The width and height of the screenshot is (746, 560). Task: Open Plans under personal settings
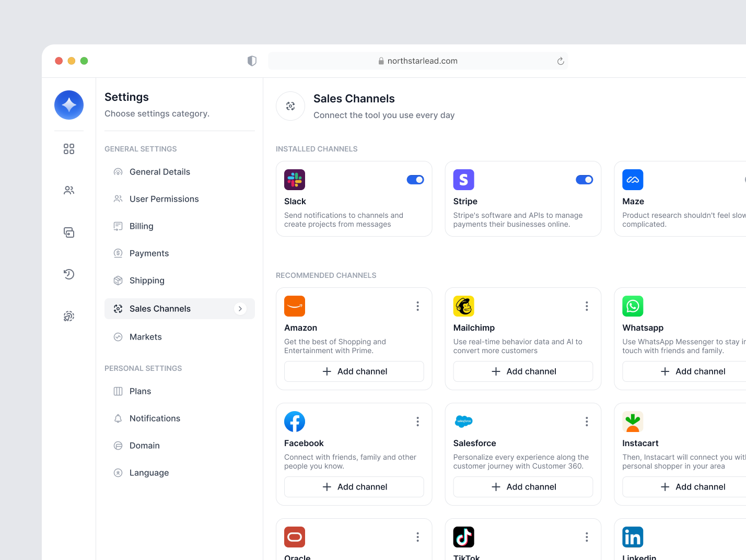click(x=180, y=391)
